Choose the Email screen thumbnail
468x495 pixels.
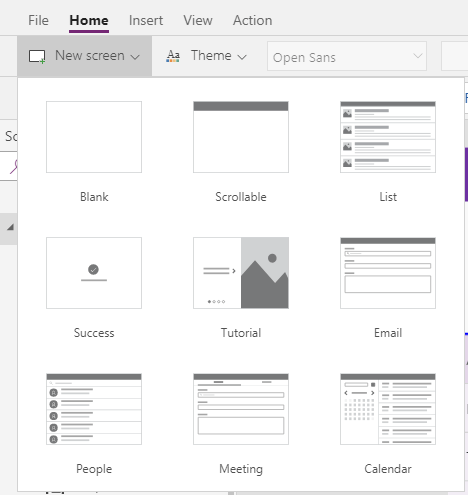pos(388,273)
